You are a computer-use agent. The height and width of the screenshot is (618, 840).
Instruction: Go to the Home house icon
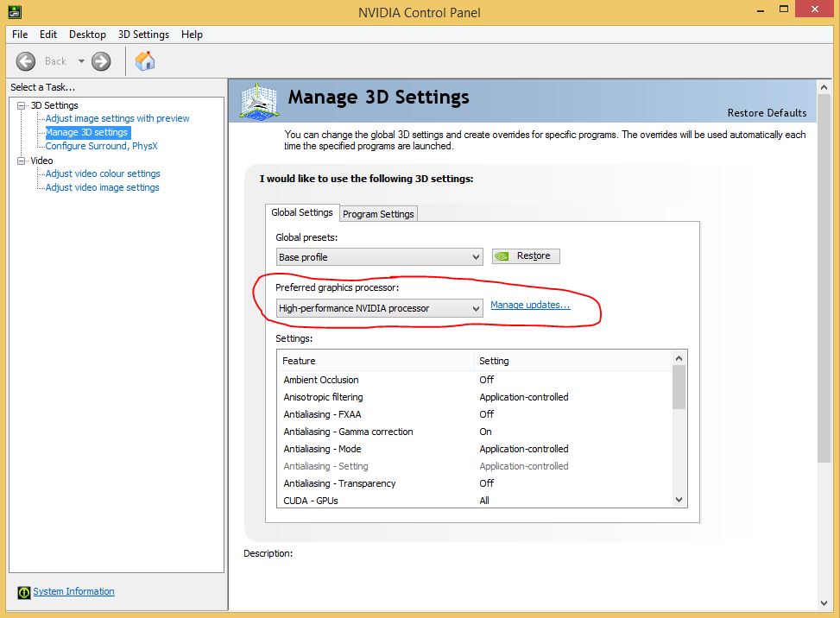pos(145,61)
